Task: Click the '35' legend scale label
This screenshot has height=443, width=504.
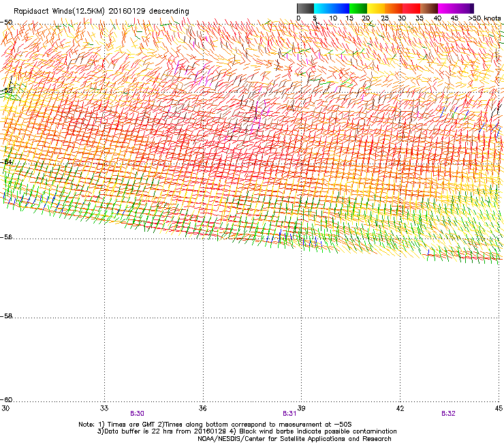Action: [x=420, y=18]
